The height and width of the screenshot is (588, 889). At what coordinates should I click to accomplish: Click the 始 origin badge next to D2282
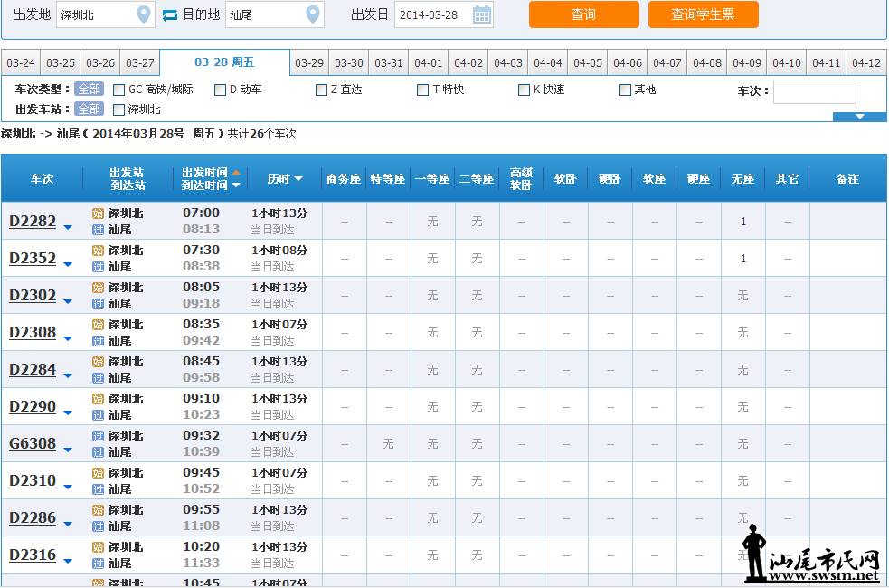tap(98, 213)
